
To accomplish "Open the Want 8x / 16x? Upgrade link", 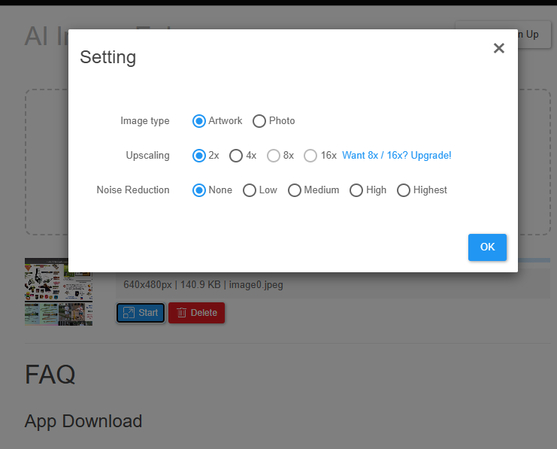I will (396, 155).
